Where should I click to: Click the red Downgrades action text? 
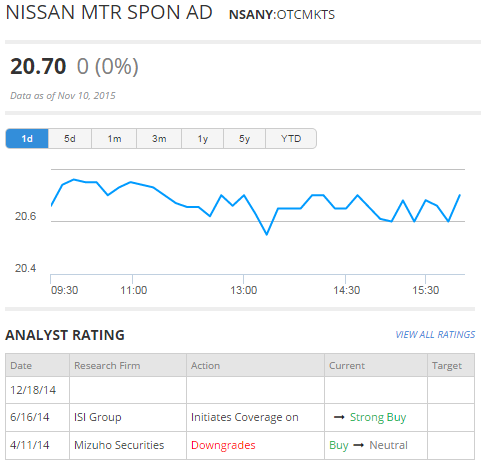point(223,445)
